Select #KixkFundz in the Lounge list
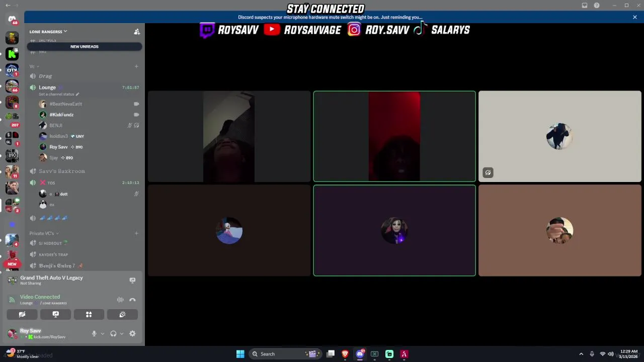The width and height of the screenshot is (644, 362). [x=89, y=115]
